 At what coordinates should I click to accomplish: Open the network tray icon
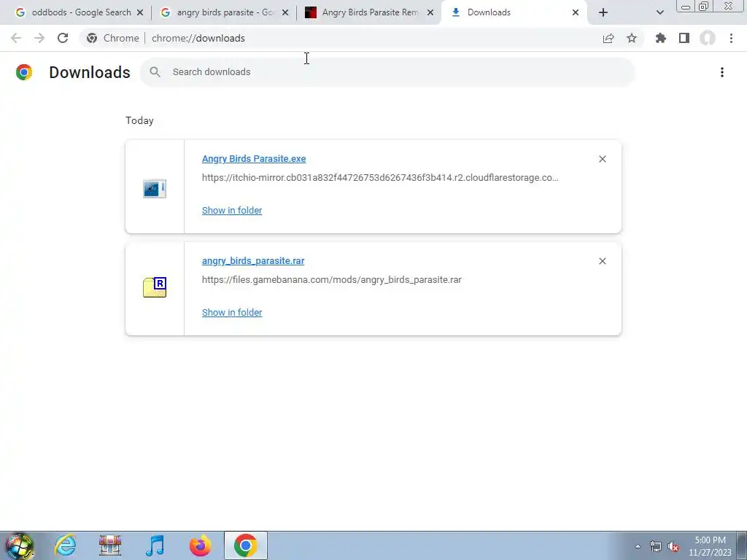point(656,547)
